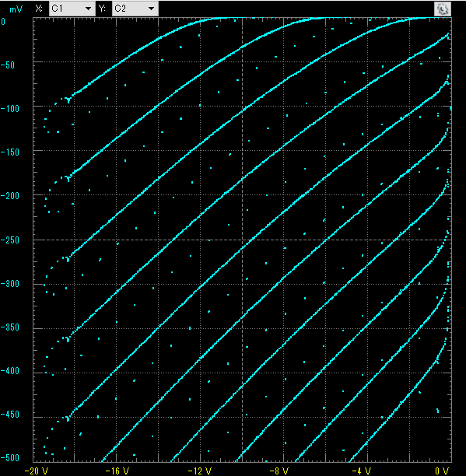Click the -350 vertical axis label
Viewport: 466px width, 476px height.
click(x=9, y=327)
